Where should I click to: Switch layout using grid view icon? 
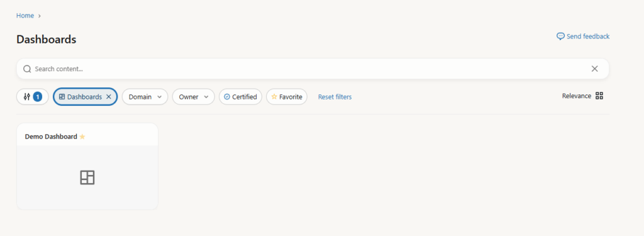point(599,96)
